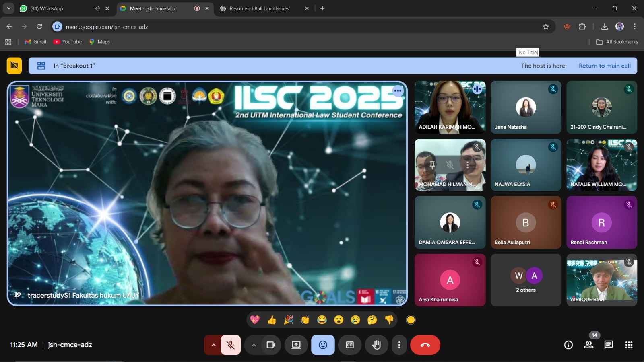Click the present screen icon
The width and height of the screenshot is (644, 362).
click(296, 345)
